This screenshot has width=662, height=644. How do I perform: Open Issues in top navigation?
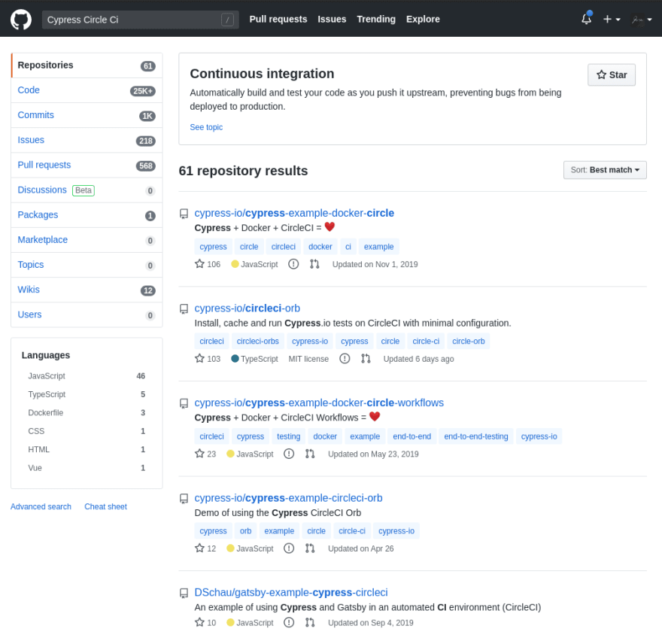(x=332, y=20)
